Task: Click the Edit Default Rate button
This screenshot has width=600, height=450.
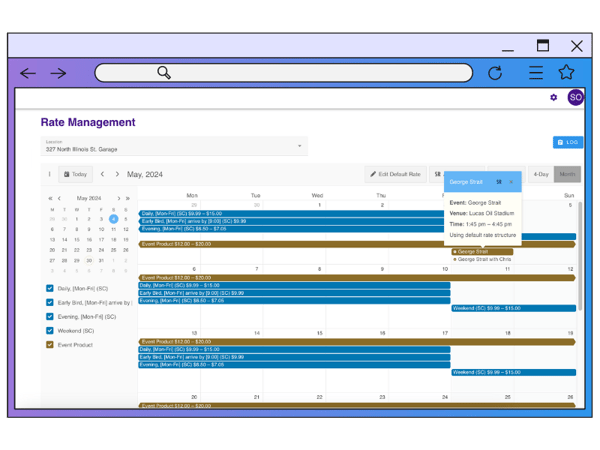Action: point(395,174)
